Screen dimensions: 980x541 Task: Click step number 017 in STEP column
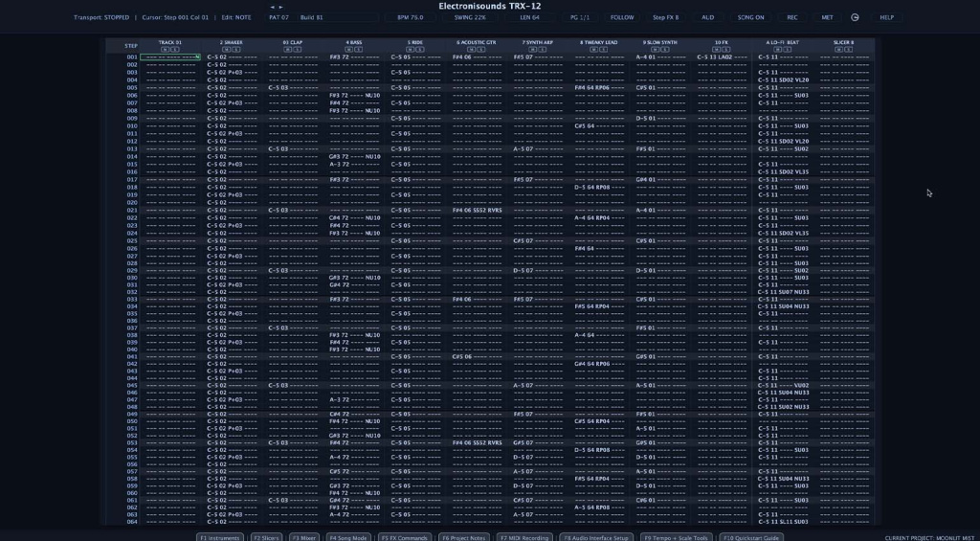coord(132,179)
